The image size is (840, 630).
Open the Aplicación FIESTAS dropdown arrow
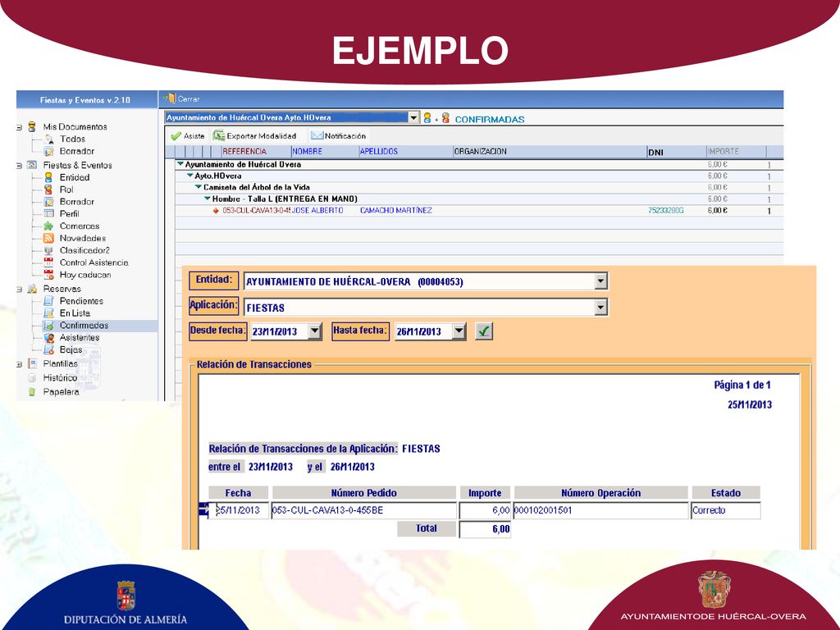[x=601, y=307]
